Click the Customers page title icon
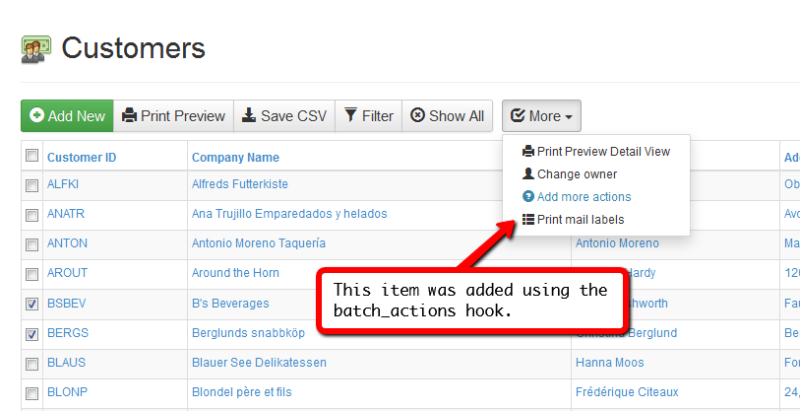 (36, 49)
